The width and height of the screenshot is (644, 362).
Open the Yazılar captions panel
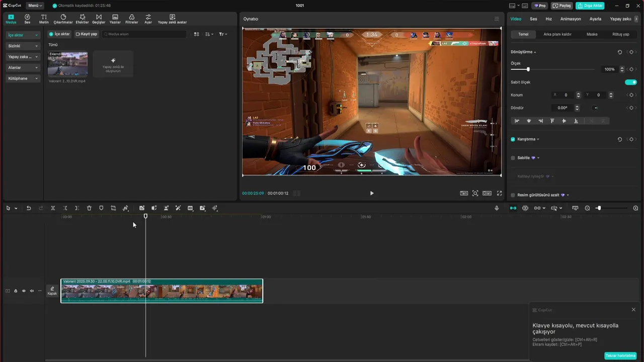(x=115, y=19)
